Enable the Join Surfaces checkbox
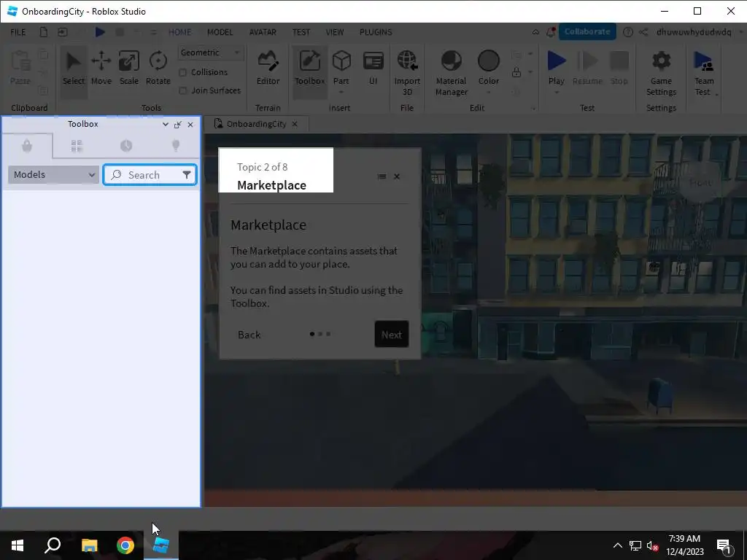This screenshot has height=560, width=747. pyautogui.click(x=182, y=90)
